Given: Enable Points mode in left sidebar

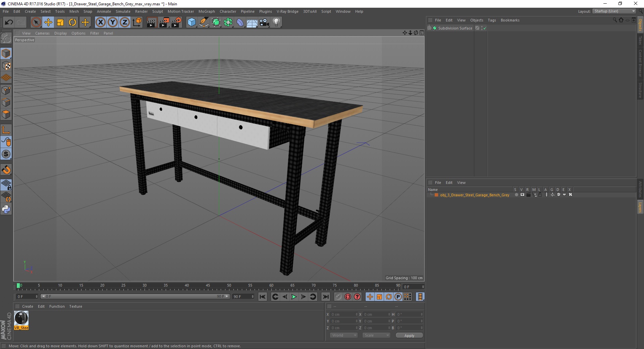Looking at the screenshot, I should [6, 90].
